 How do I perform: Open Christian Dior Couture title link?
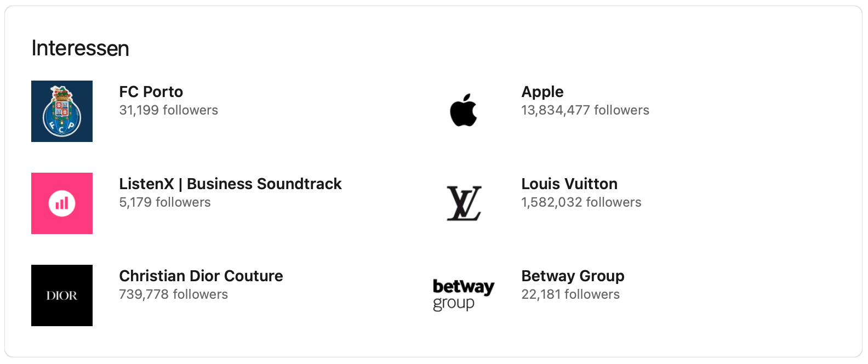(x=201, y=276)
